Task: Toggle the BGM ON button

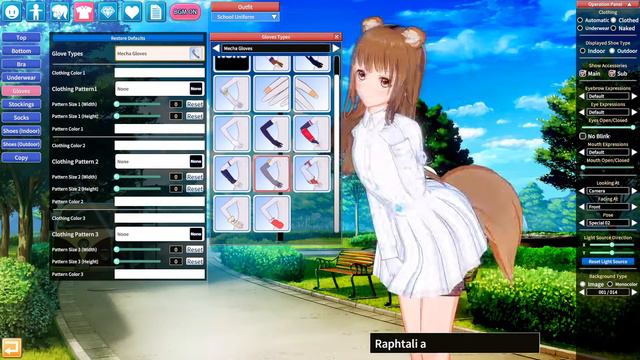Action: point(185,12)
